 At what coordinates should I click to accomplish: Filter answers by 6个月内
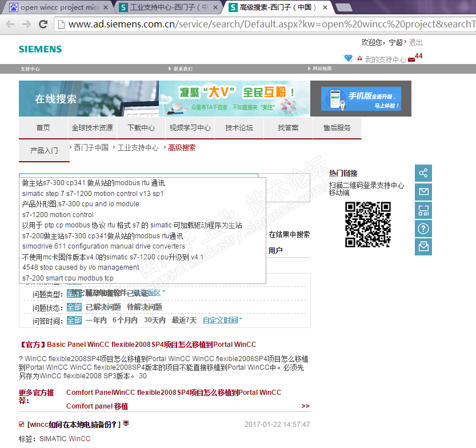125,320
